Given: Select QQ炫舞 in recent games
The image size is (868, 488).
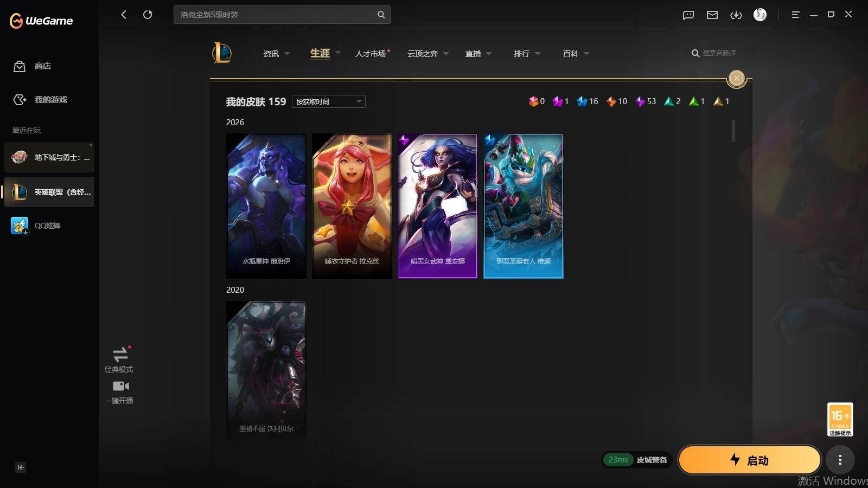Looking at the screenshot, I should pos(49,226).
